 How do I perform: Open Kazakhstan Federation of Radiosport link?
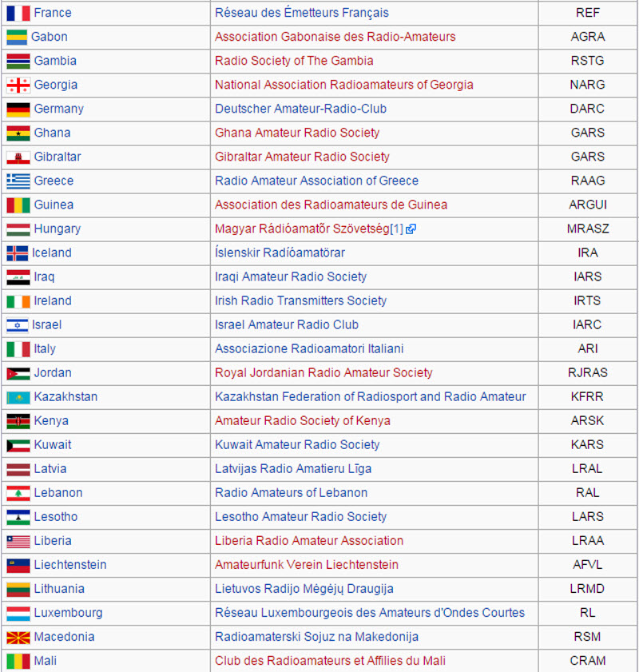[371, 397]
